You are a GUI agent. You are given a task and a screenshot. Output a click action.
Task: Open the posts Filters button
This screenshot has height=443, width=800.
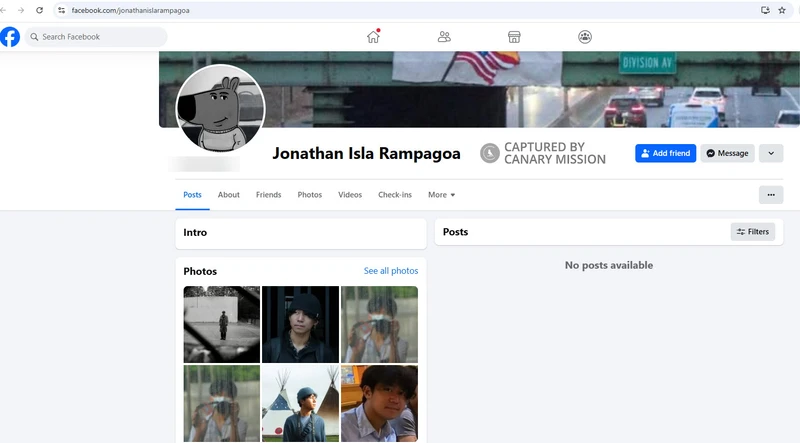coord(753,232)
